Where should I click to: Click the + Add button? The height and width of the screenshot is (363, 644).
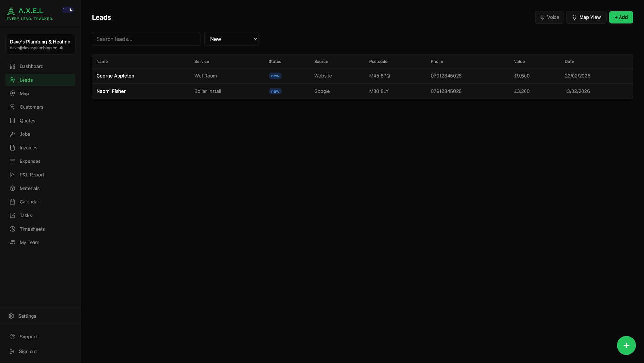(621, 17)
